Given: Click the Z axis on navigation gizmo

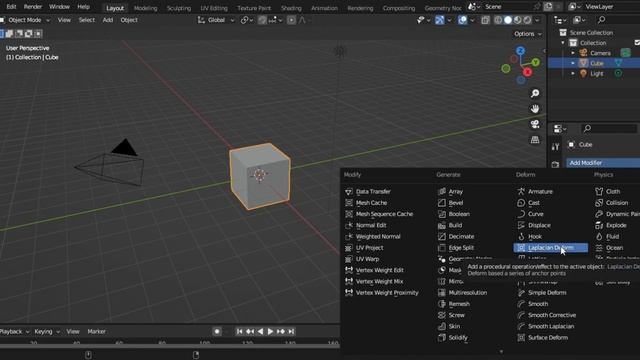Looking at the screenshot, I should (x=520, y=51).
